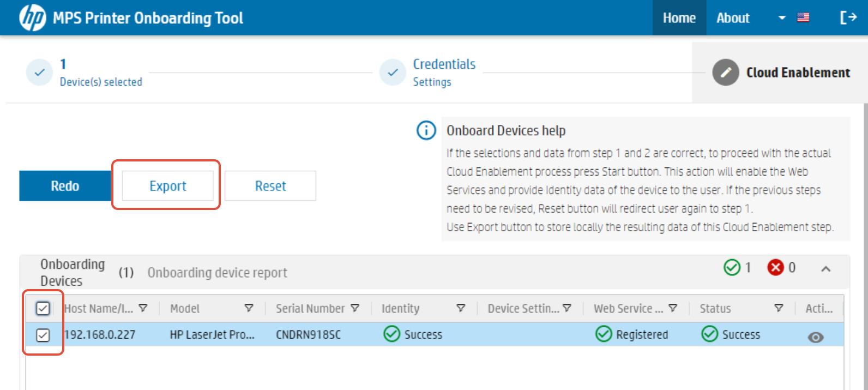Image resolution: width=868 pixels, height=390 pixels.
Task: Open the About tab
Action: pos(733,18)
